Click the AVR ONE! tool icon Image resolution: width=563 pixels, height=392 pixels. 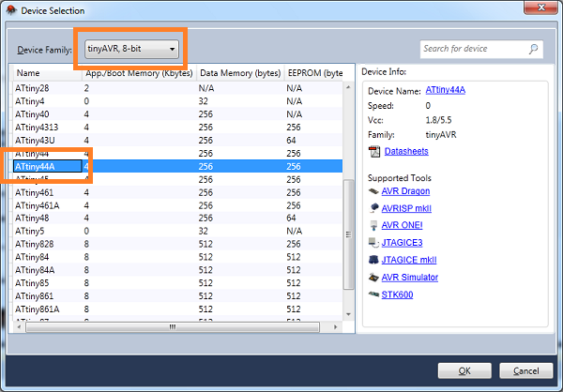[x=373, y=225]
